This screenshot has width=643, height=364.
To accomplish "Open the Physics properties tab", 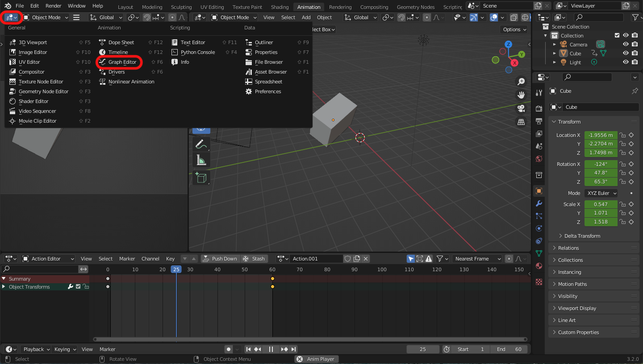I will (539, 228).
